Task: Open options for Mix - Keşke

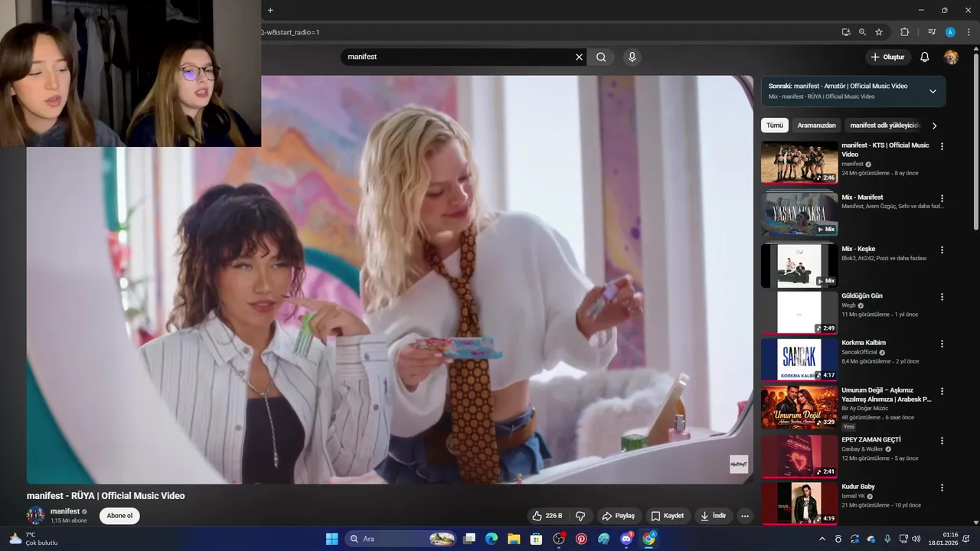Action: coord(942,249)
